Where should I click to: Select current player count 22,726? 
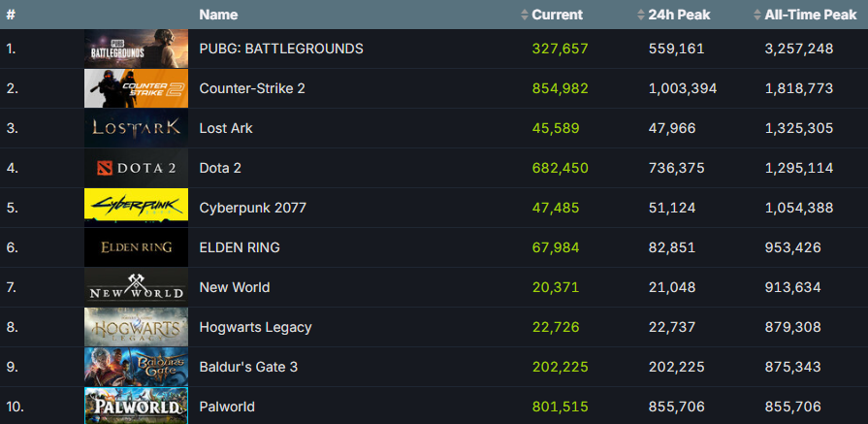tap(556, 328)
